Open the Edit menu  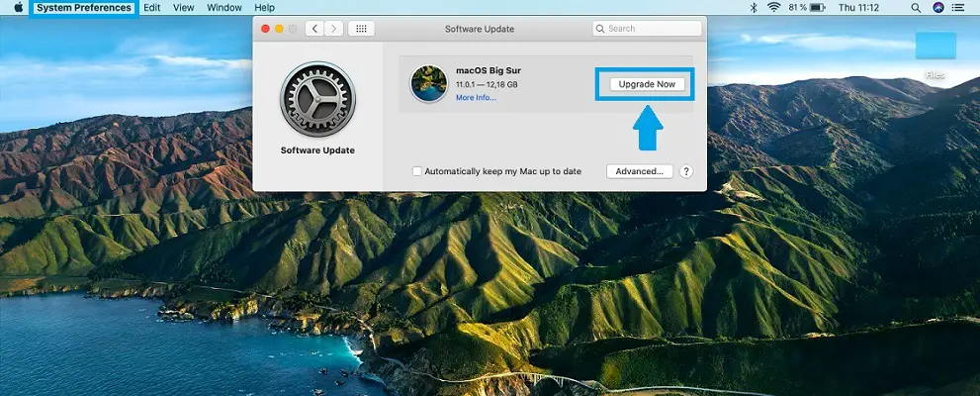(151, 8)
